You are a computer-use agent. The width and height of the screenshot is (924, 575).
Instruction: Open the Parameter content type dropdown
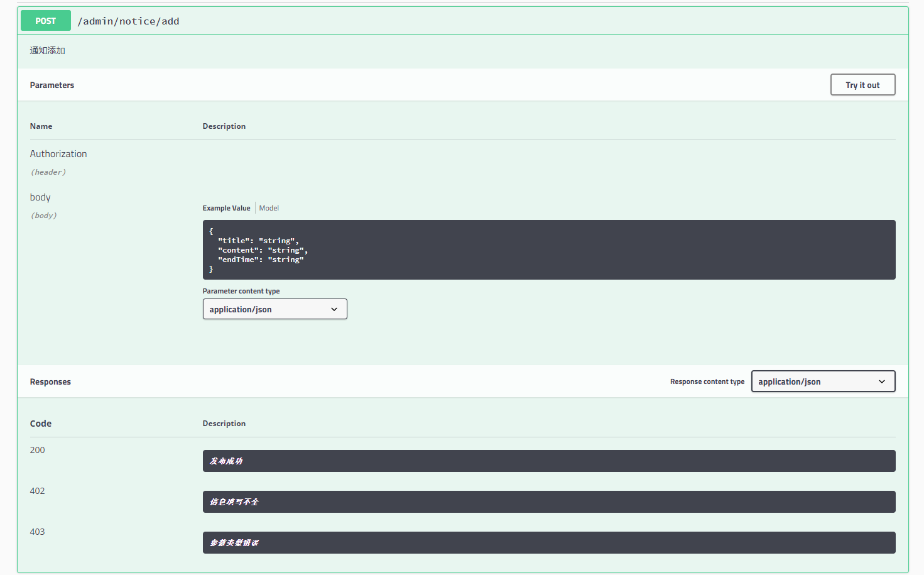tap(274, 309)
